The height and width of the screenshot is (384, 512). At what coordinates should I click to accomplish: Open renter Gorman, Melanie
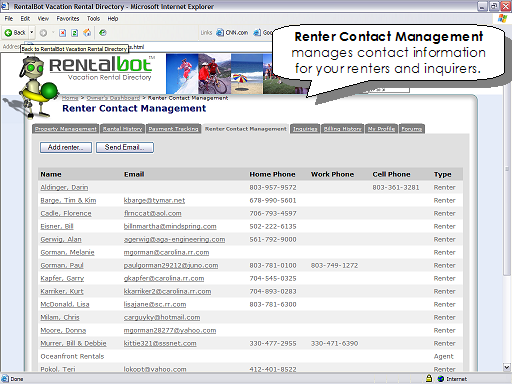coord(67,252)
